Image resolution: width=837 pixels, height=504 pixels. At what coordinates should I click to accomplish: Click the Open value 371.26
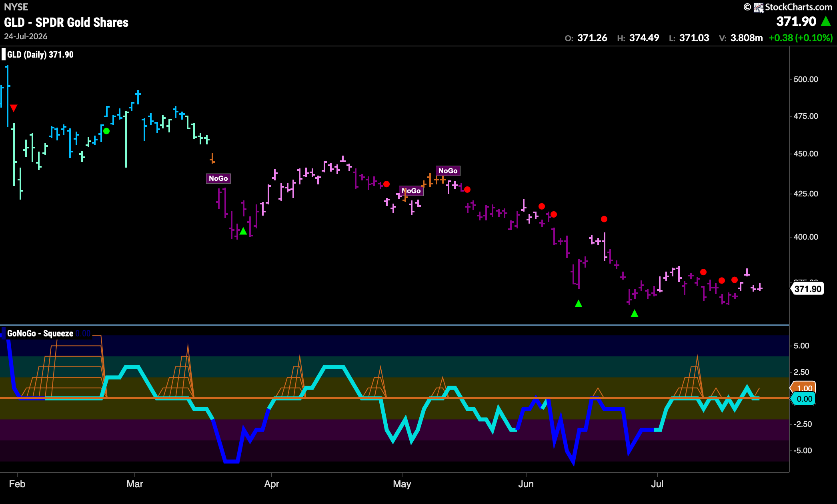pyautogui.click(x=592, y=38)
